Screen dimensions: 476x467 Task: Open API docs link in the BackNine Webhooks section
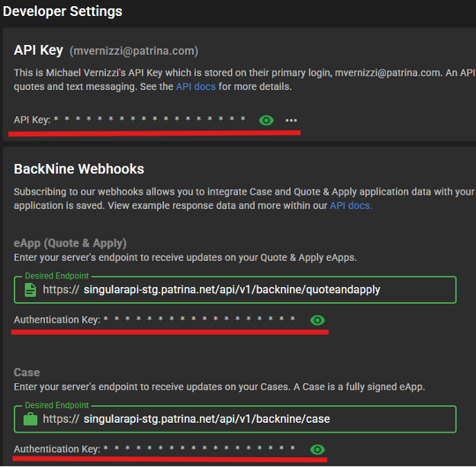click(351, 205)
